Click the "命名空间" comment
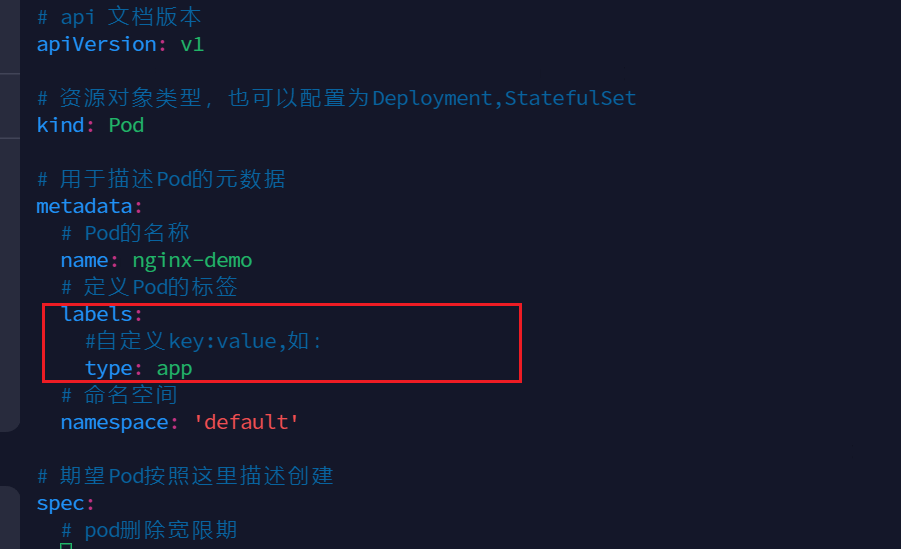The height and width of the screenshot is (549, 901). coord(130,395)
